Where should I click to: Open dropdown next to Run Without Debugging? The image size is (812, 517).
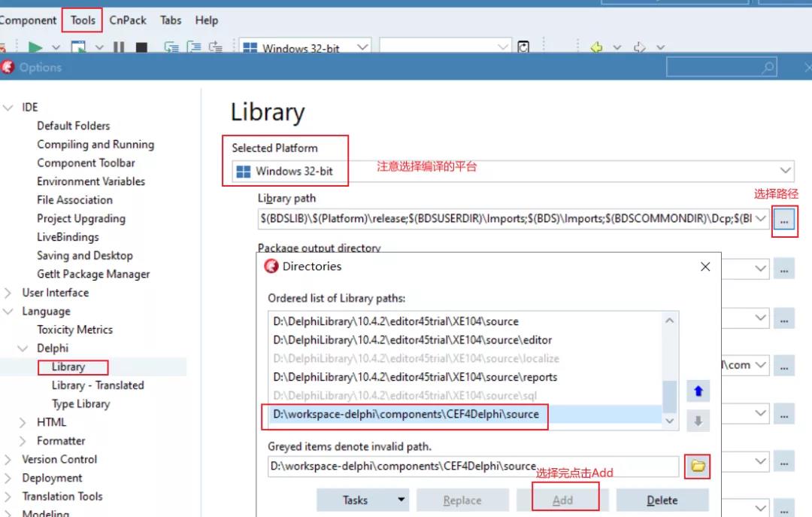[99, 47]
